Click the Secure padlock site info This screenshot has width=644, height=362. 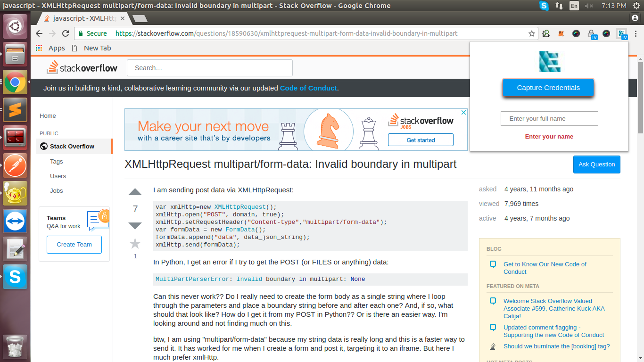point(92,33)
